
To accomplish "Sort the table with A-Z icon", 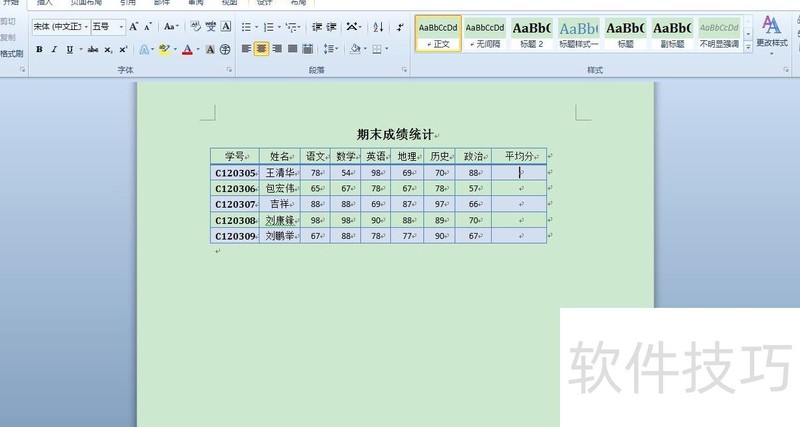I will point(378,27).
